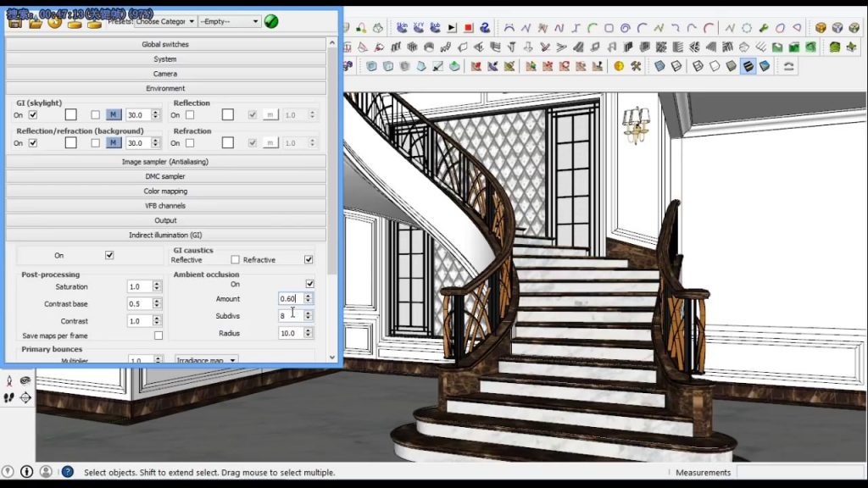The width and height of the screenshot is (868, 488).
Task: Click the green wrench tool icon
Action: [764, 28]
